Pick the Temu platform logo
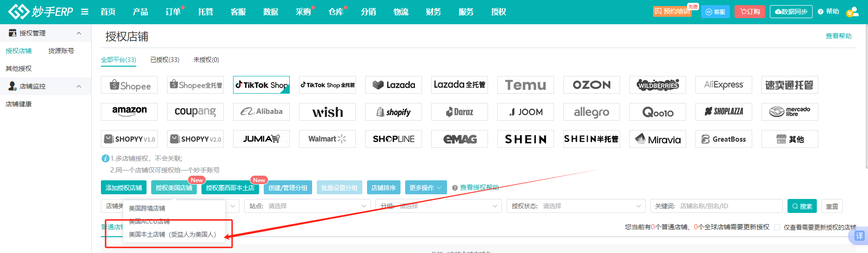 [526, 85]
